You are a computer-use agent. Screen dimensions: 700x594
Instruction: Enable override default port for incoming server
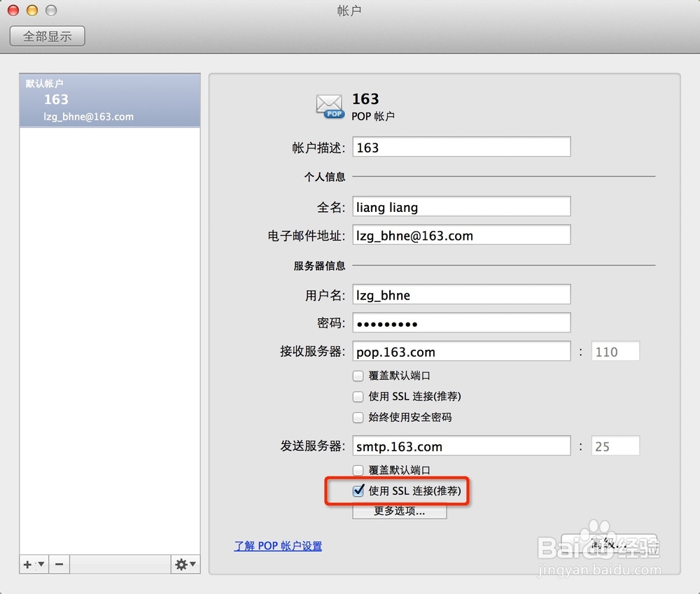point(358,376)
